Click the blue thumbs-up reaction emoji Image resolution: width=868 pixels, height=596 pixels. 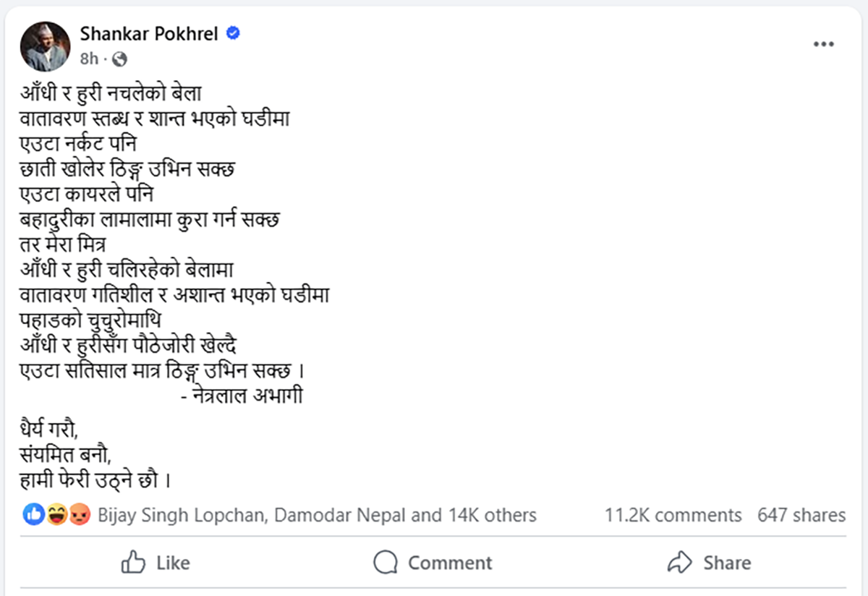(x=34, y=515)
